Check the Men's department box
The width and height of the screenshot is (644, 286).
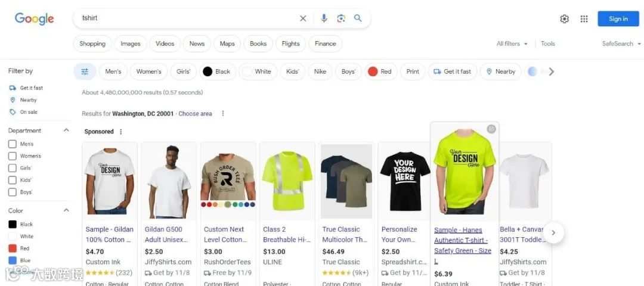pos(13,144)
